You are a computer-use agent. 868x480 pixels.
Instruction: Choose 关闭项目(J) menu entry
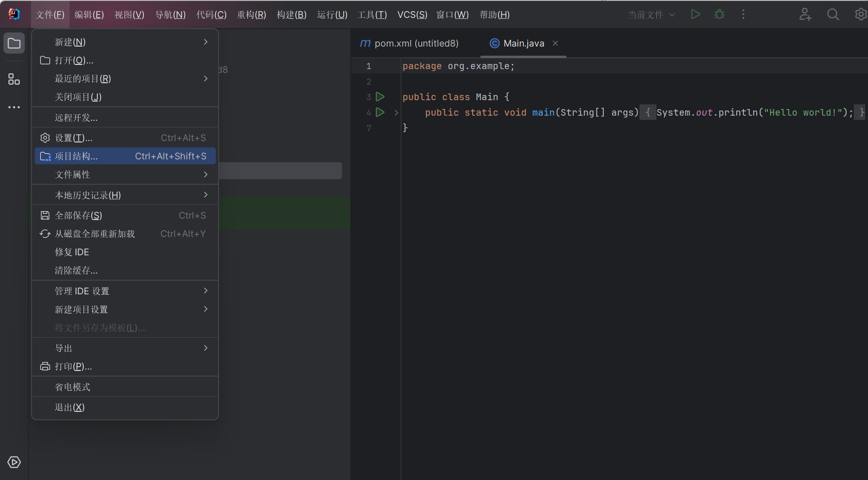[x=125, y=97]
